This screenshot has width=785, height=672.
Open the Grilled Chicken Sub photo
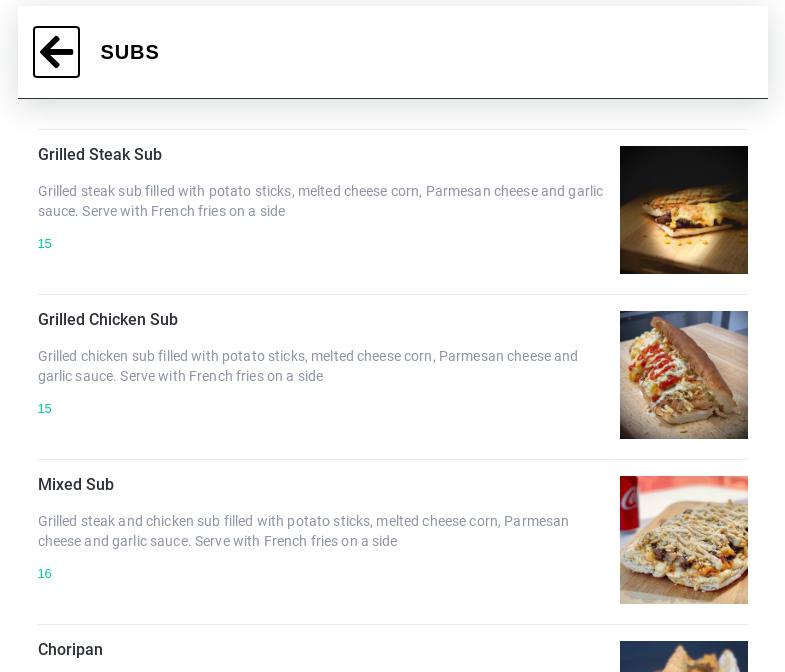point(683,375)
